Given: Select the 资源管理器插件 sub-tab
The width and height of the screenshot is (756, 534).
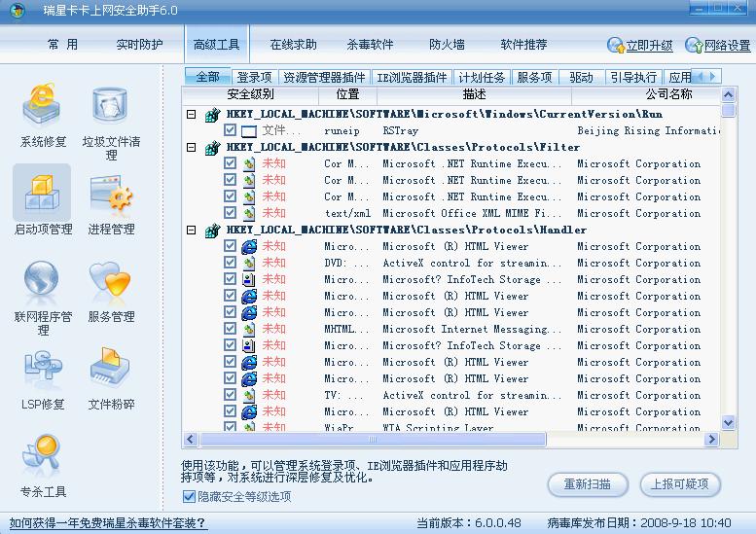Looking at the screenshot, I should click(x=324, y=77).
